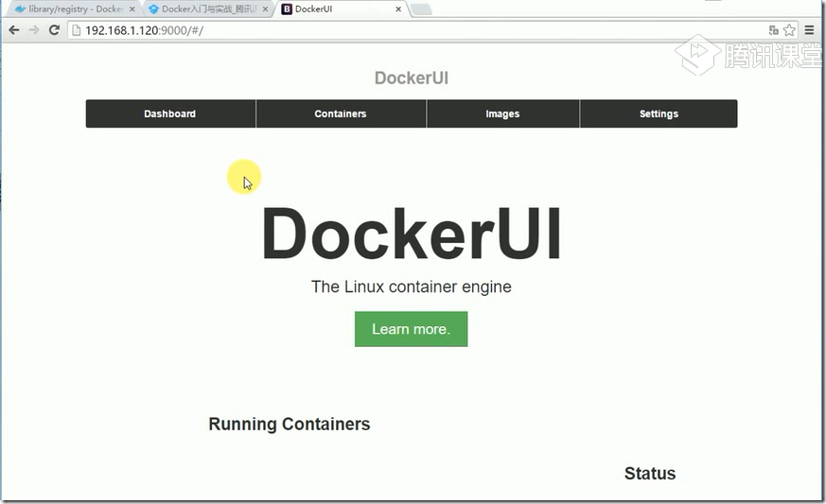
Task: Click the Status heading
Action: 650,474
